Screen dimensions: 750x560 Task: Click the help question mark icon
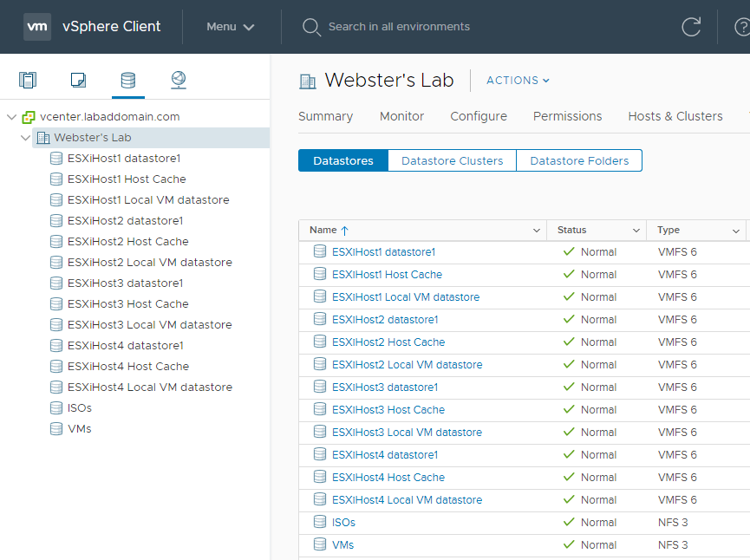pyautogui.click(x=741, y=27)
